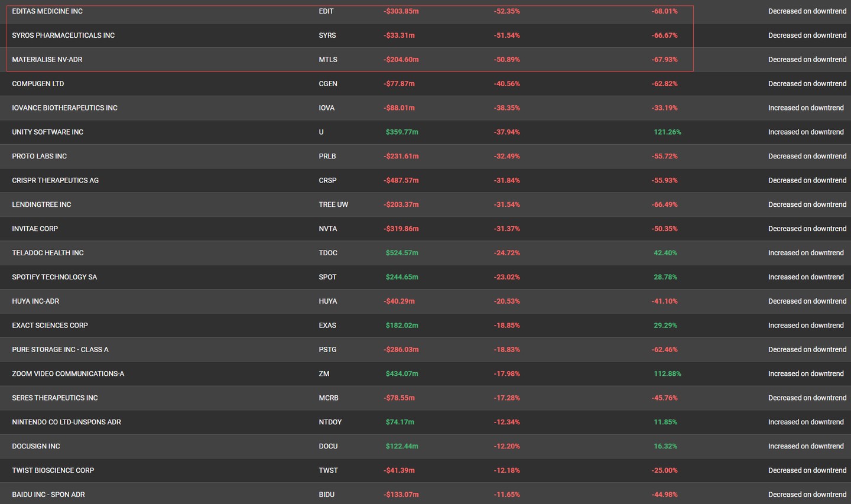Click UNITY SOFTWARE INC company name
The width and height of the screenshot is (851, 504).
pos(48,132)
